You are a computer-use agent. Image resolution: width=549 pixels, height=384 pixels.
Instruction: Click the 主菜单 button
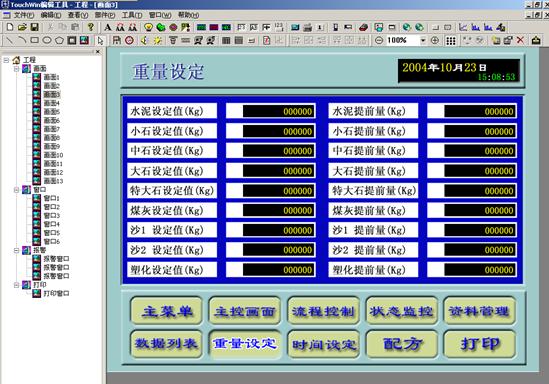[x=166, y=311]
